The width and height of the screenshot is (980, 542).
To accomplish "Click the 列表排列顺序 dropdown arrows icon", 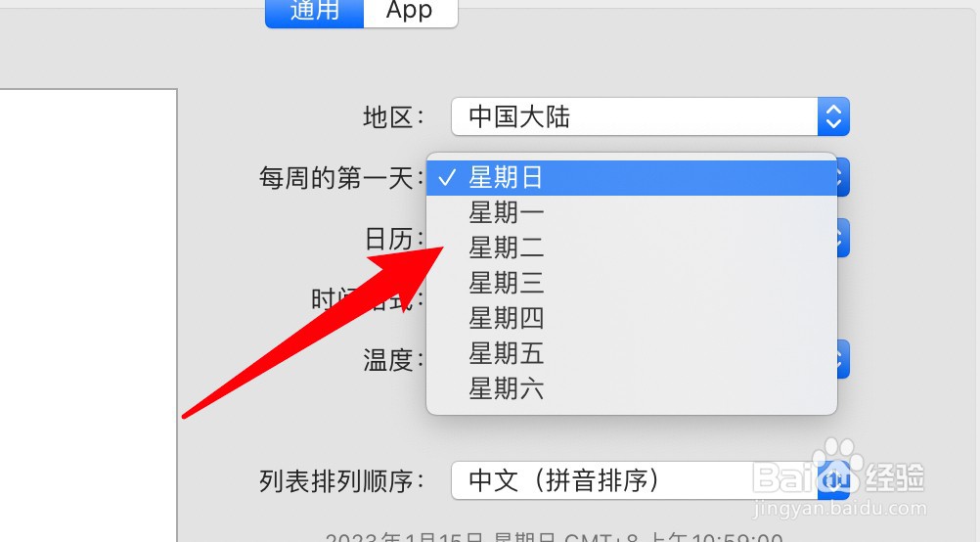I will 833,480.
